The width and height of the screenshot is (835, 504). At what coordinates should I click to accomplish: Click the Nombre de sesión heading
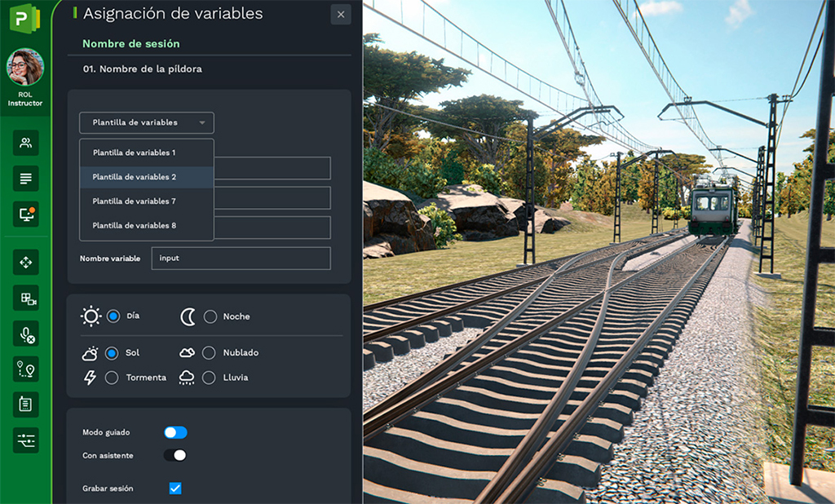pyautogui.click(x=131, y=44)
